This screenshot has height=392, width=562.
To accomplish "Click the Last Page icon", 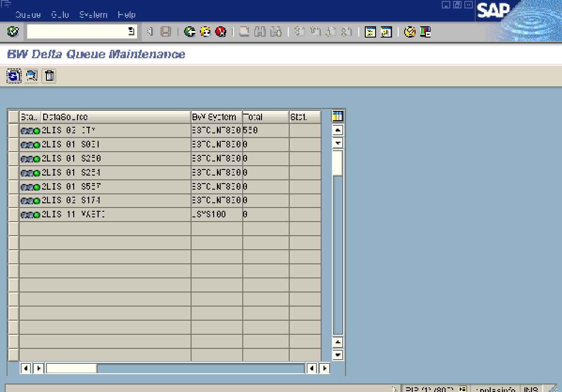I will coord(346,31).
